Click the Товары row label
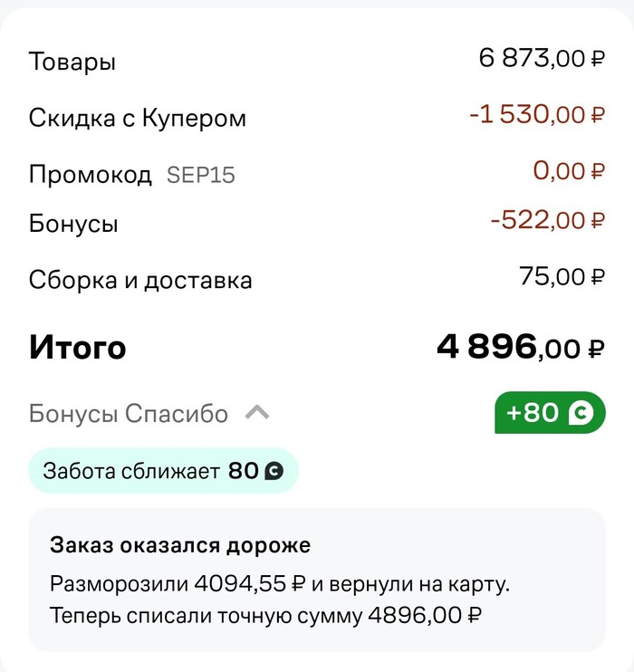 (72, 62)
